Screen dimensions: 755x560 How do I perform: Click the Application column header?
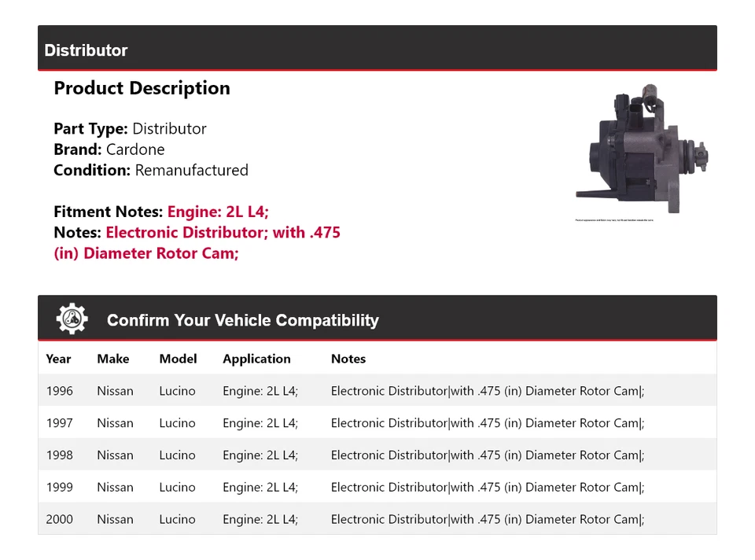[256, 359]
